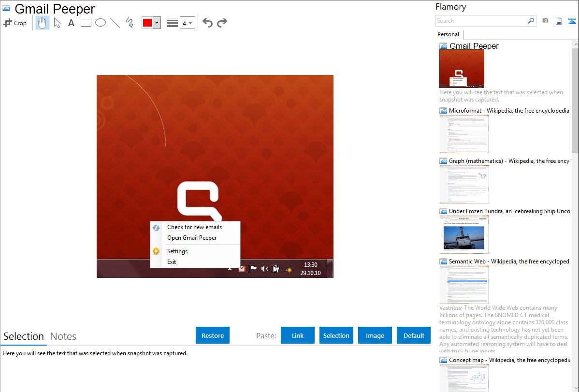Viewport: 579px width, 392px height.
Task: Switch to the Personal tab
Action: pyautogui.click(x=449, y=34)
